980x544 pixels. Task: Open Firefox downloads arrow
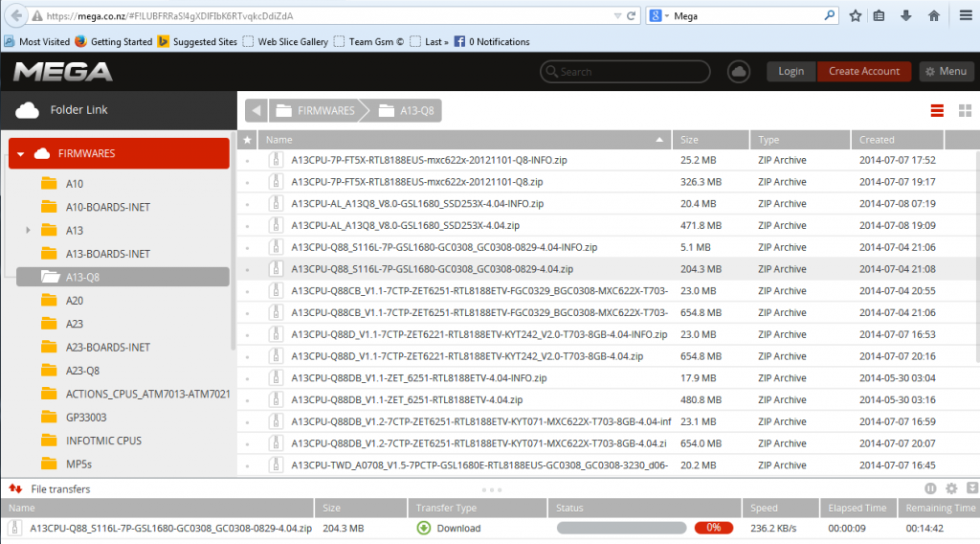tap(906, 16)
